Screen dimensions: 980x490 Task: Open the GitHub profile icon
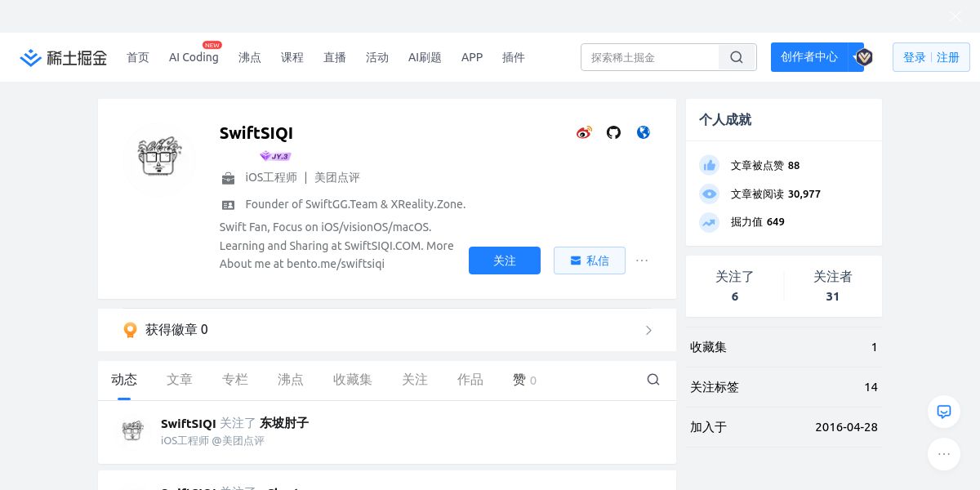pos(613,132)
